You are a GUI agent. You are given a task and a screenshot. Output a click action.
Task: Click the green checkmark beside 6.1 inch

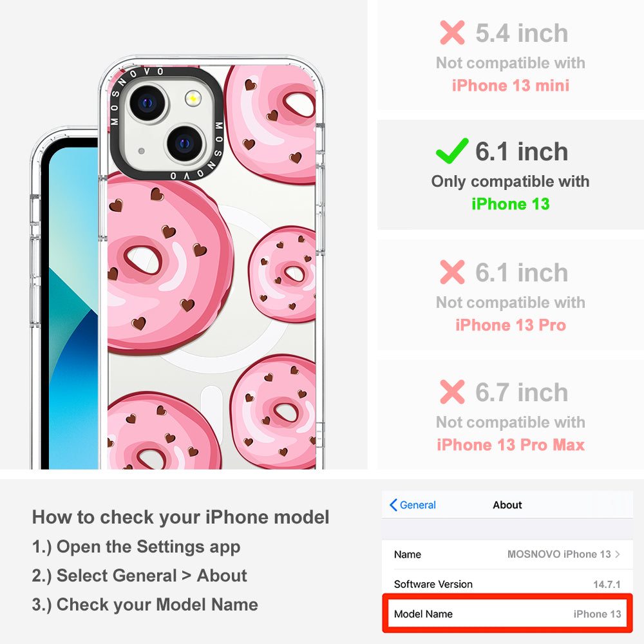click(452, 151)
